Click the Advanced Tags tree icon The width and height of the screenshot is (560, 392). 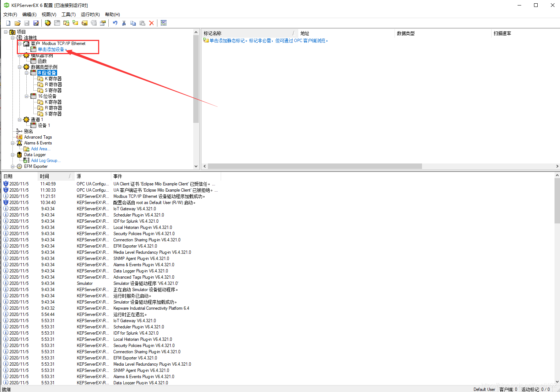click(19, 137)
